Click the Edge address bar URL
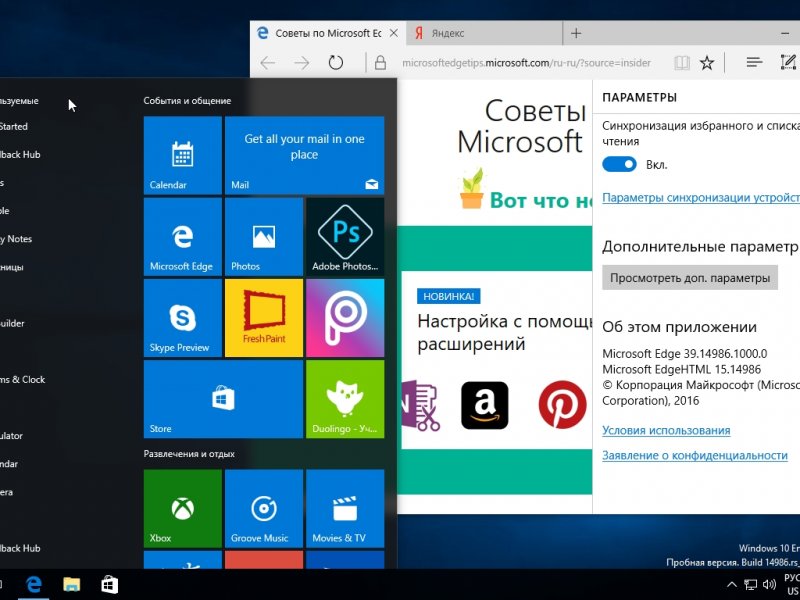Image resolution: width=800 pixels, height=600 pixels. [x=527, y=63]
